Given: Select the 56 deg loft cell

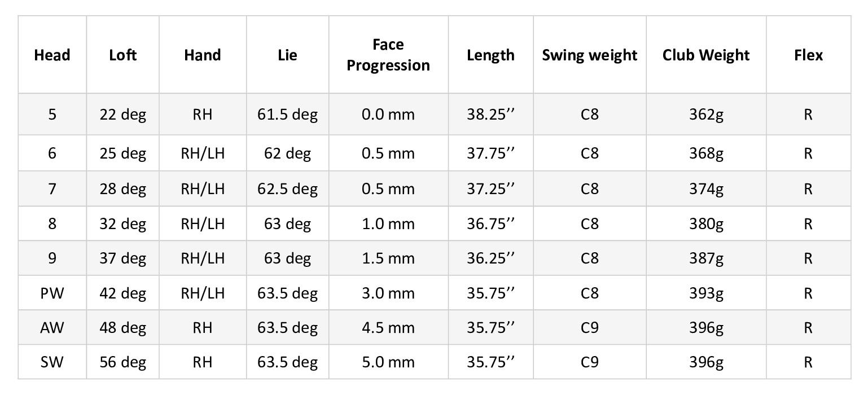Looking at the screenshot, I should [122, 362].
